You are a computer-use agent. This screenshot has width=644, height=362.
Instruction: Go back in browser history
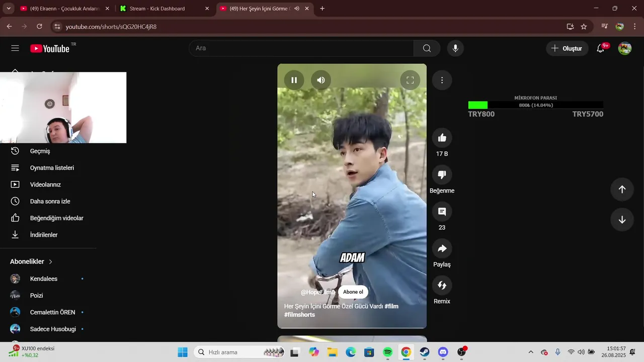9,27
